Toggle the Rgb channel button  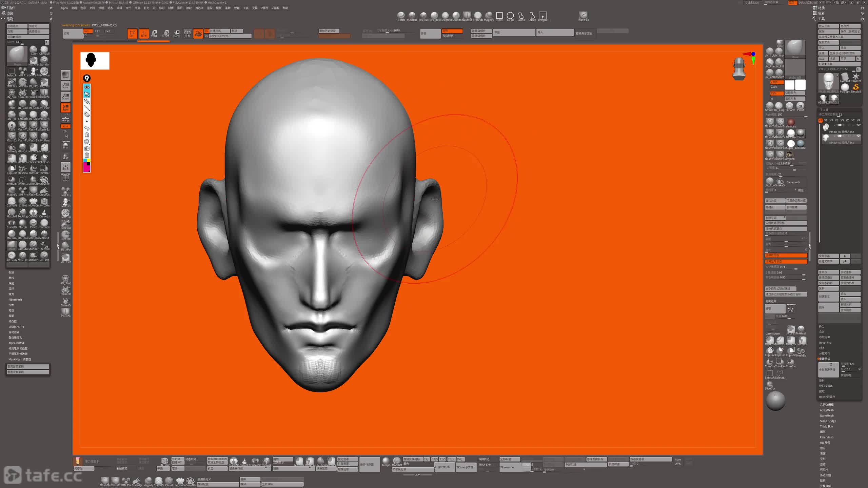(776, 93)
